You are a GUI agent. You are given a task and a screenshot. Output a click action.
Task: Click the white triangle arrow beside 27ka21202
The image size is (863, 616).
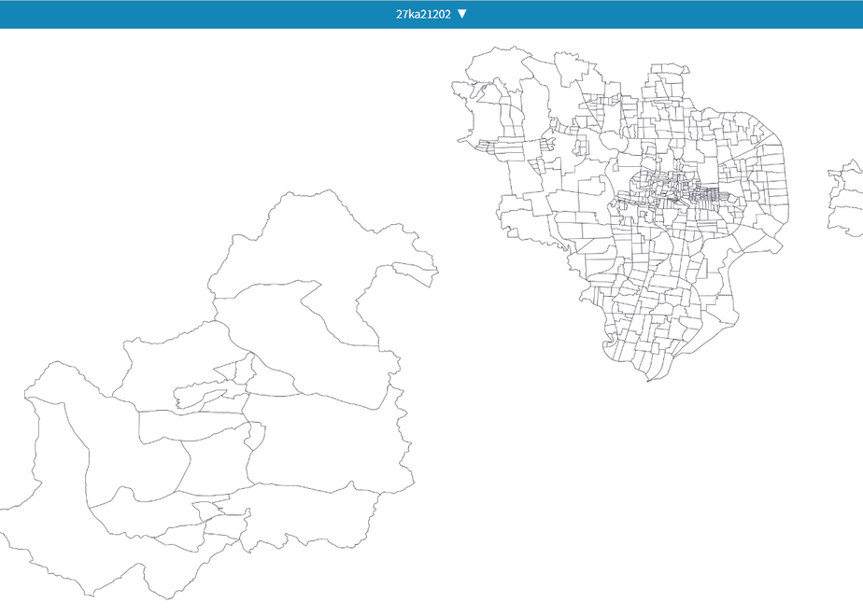click(462, 14)
